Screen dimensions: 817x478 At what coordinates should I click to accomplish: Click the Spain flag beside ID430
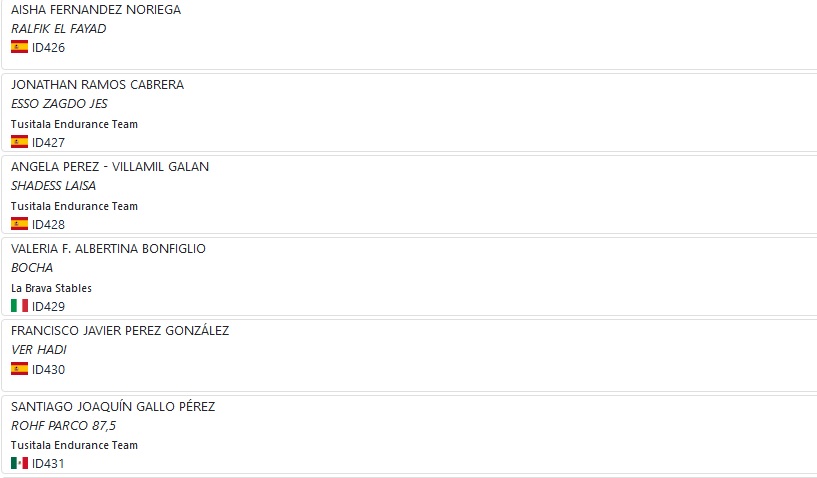click(19, 369)
